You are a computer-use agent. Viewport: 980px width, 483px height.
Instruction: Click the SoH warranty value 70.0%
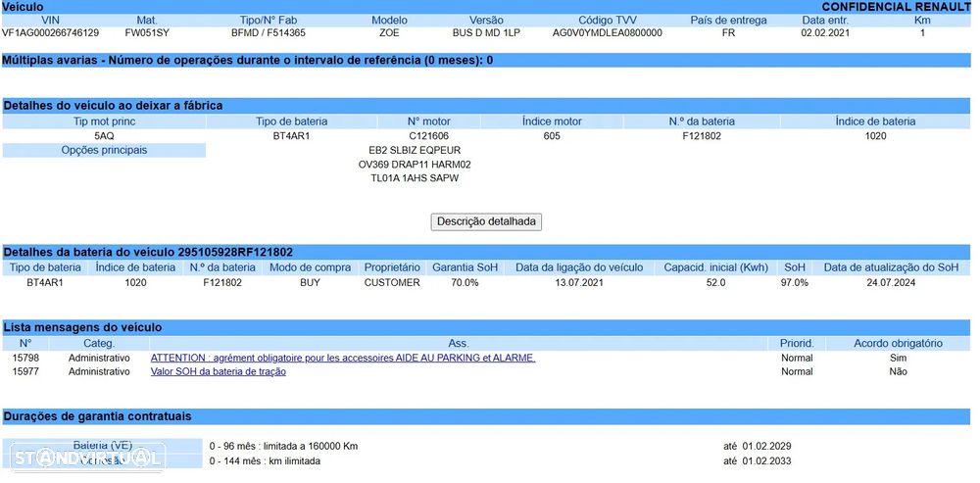(x=465, y=282)
